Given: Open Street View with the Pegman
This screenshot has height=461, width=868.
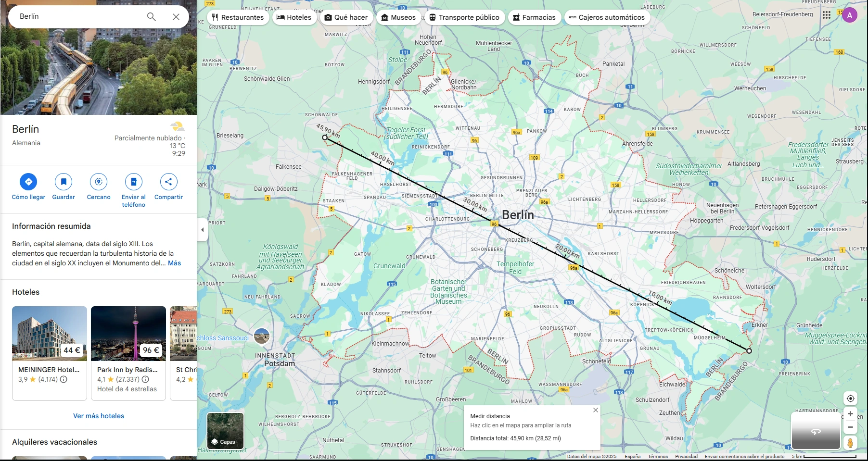Looking at the screenshot, I should 851,443.
